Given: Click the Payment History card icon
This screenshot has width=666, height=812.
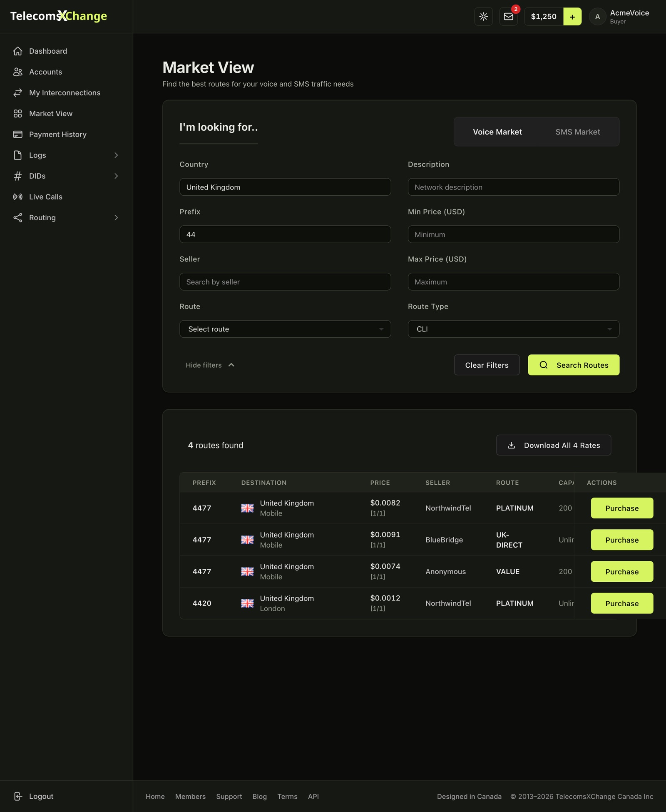Looking at the screenshot, I should pyautogui.click(x=17, y=134).
